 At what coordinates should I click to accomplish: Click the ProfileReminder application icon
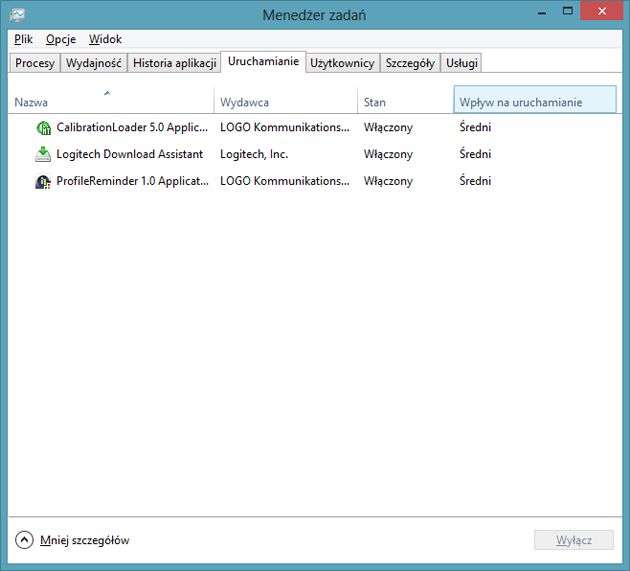click(x=43, y=182)
